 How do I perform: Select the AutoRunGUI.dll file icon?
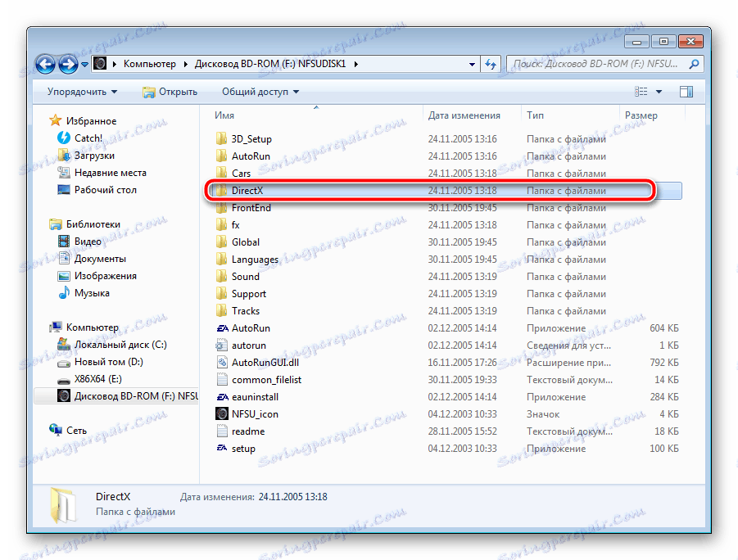pos(222,363)
